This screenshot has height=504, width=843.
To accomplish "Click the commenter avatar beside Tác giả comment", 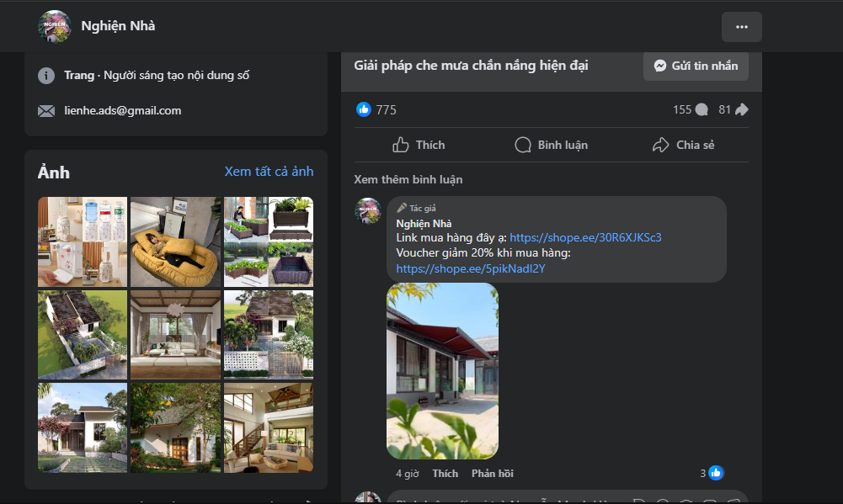I will click(x=368, y=210).
